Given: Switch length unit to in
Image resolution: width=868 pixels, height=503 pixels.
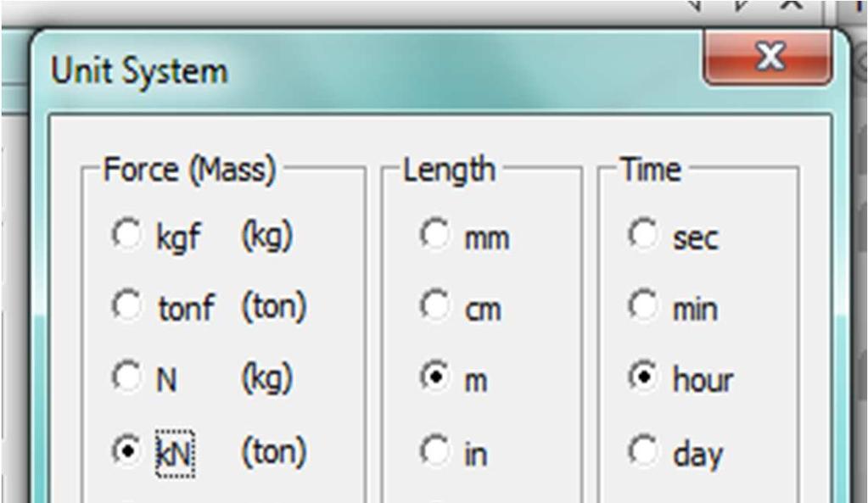Looking at the screenshot, I should pyautogui.click(x=435, y=450).
